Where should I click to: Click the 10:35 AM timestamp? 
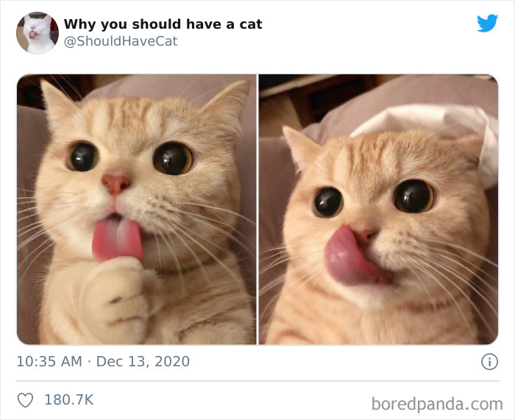pyautogui.click(x=49, y=361)
